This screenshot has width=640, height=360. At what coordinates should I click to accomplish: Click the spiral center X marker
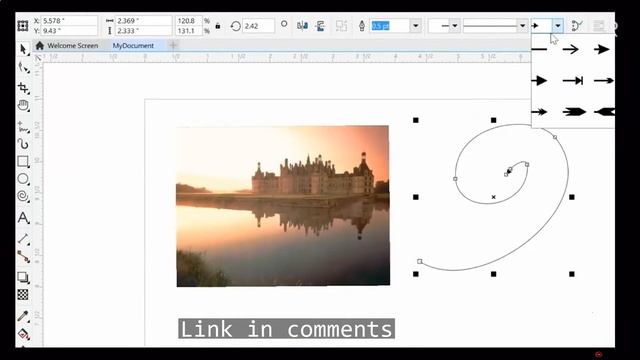click(x=493, y=197)
